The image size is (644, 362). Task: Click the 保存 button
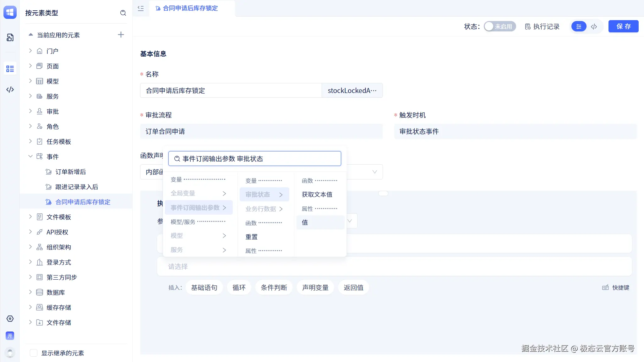point(623,26)
